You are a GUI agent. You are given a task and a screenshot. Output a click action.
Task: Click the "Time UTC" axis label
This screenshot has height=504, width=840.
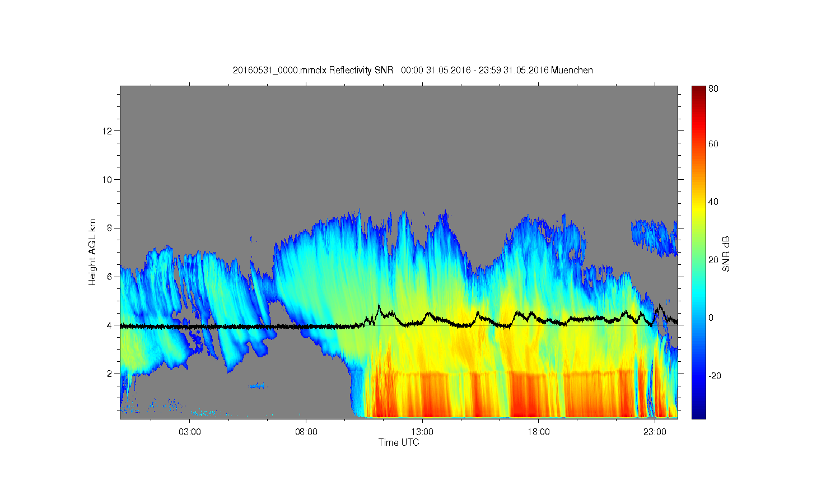click(x=399, y=442)
